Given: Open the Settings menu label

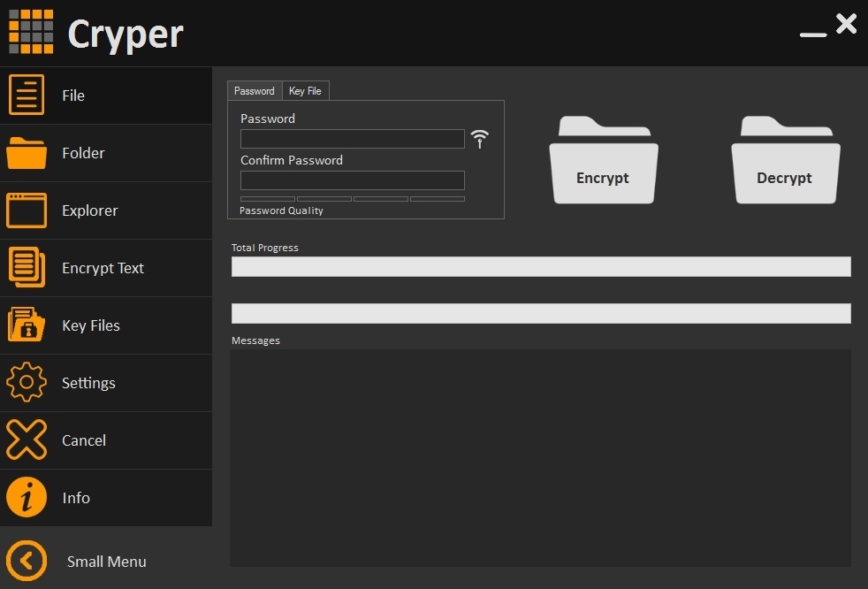Looking at the screenshot, I should tap(88, 383).
